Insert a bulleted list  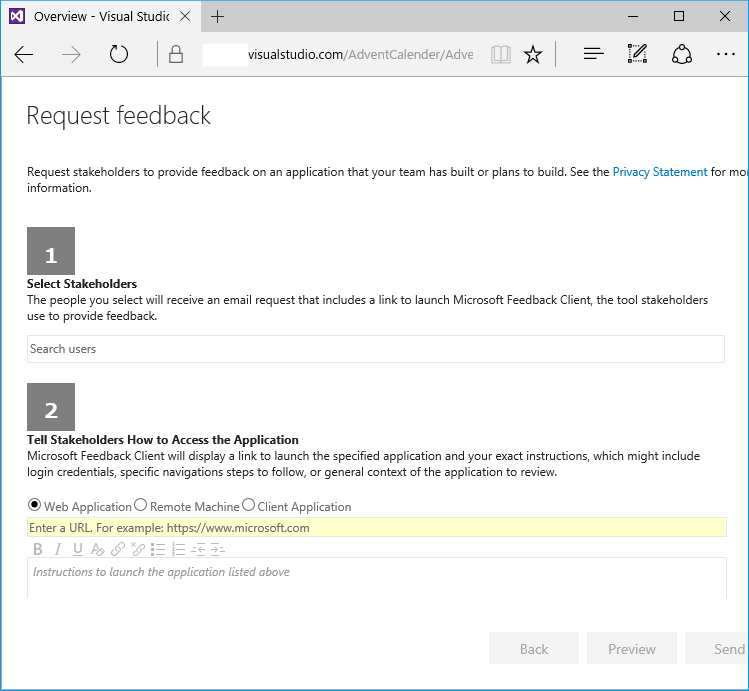pos(158,549)
